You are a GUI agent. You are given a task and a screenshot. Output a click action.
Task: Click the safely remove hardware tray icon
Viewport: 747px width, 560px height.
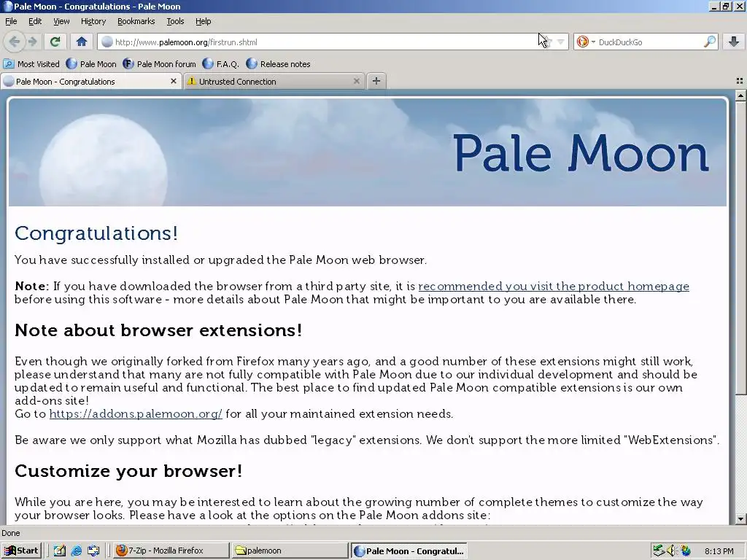[659, 551]
